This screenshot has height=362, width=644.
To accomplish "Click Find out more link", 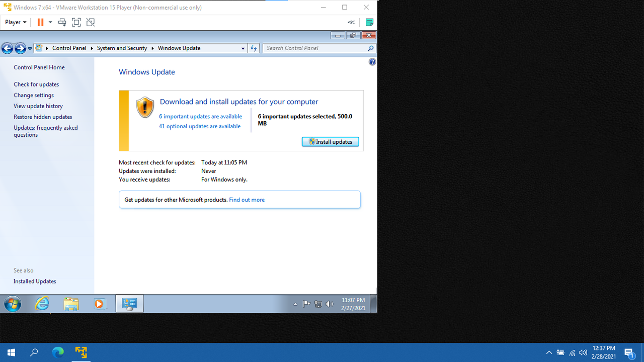I will (247, 200).
